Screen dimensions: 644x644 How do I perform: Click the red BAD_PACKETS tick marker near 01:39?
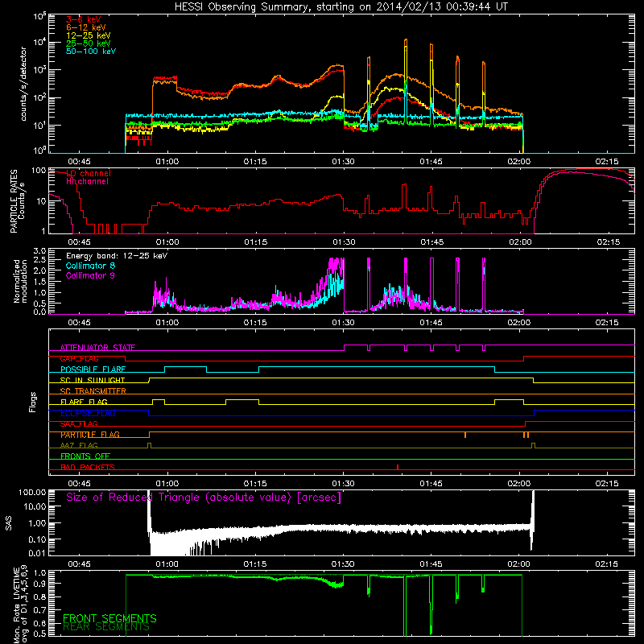(x=398, y=467)
